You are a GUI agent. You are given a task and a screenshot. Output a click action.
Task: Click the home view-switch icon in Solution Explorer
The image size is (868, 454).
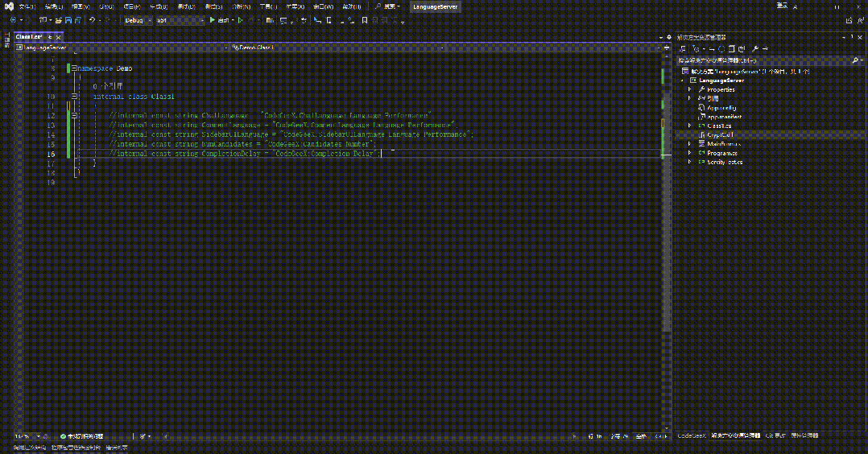point(683,49)
